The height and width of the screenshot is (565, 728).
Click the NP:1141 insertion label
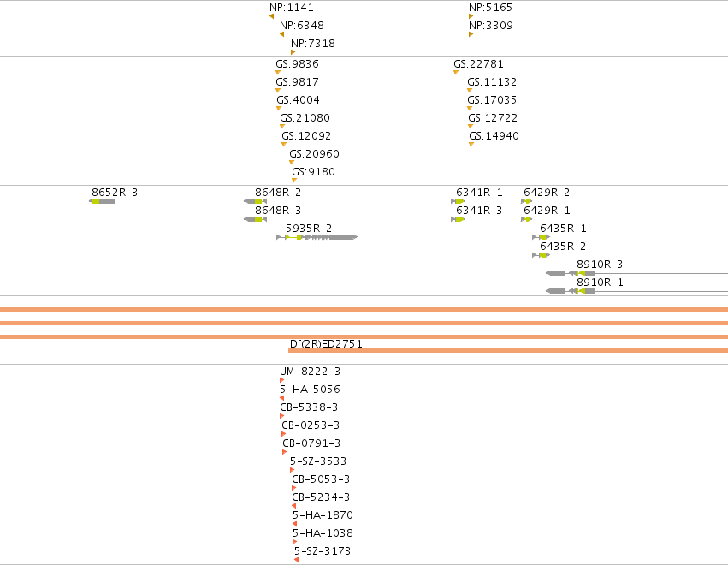tap(292, 8)
